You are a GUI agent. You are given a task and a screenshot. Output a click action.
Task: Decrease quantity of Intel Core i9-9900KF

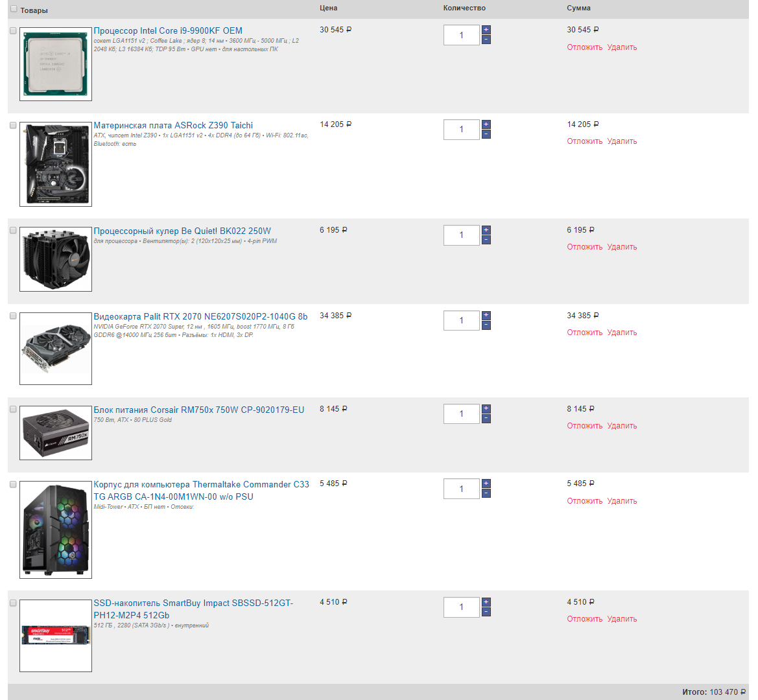coord(486,40)
